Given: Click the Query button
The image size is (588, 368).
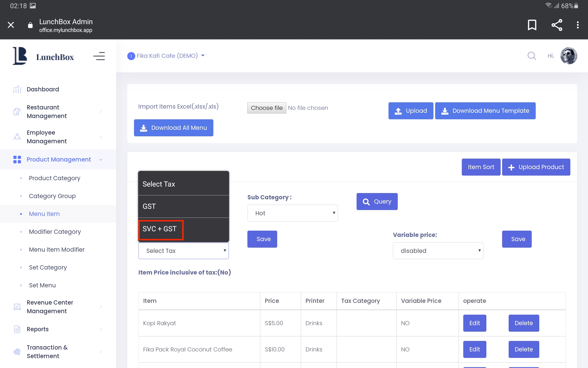Looking at the screenshot, I should coord(377,201).
